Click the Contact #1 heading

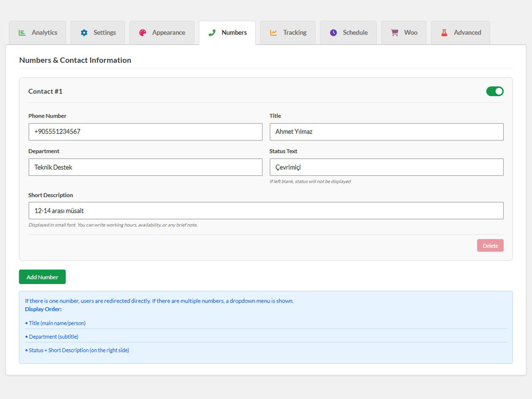(45, 91)
